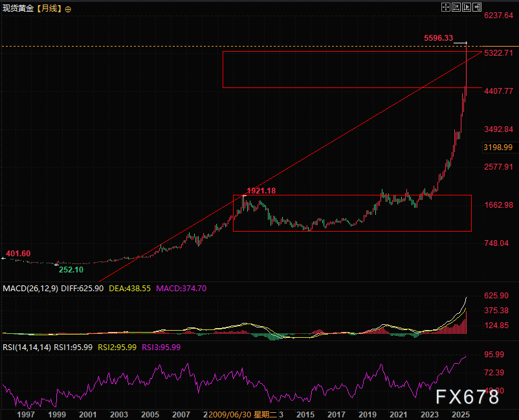519x420 pixels.
Task: Click the 401.60 price label
Action: [x=18, y=254]
